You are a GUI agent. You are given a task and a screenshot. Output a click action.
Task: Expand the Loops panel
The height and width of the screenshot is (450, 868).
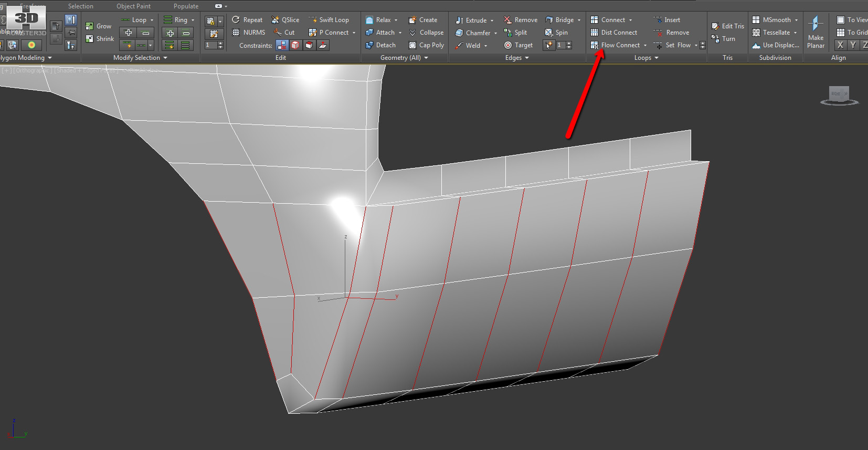(646, 58)
